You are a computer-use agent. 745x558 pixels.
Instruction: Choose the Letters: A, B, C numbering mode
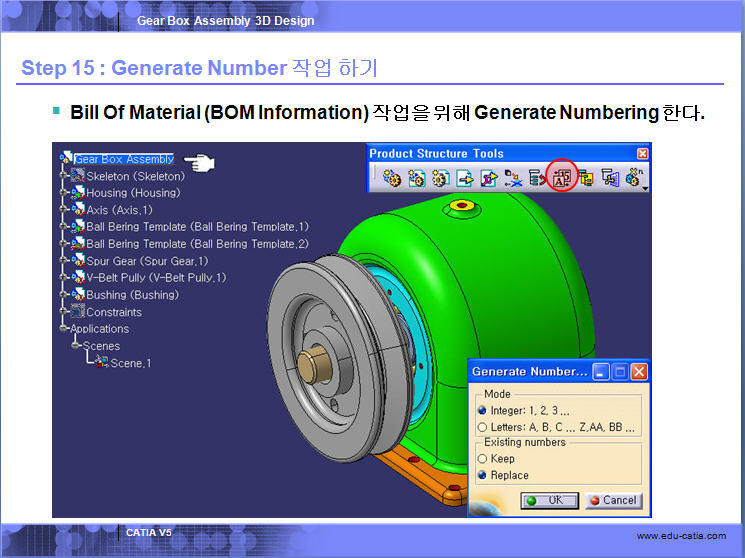point(481,427)
